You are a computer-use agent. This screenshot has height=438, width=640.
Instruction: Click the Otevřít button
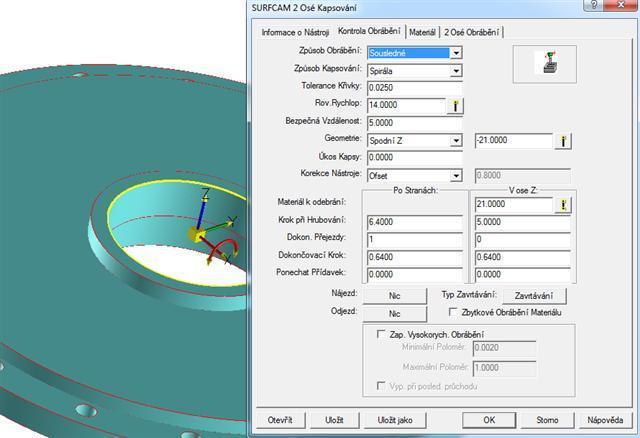[x=280, y=420]
